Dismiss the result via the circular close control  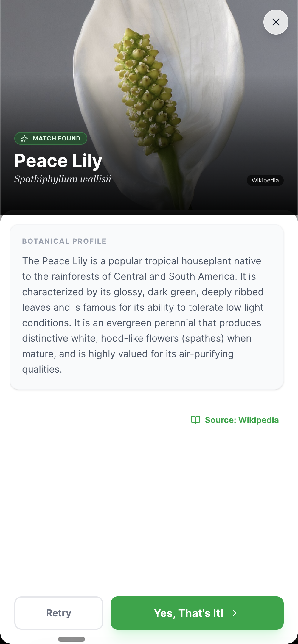point(276,22)
